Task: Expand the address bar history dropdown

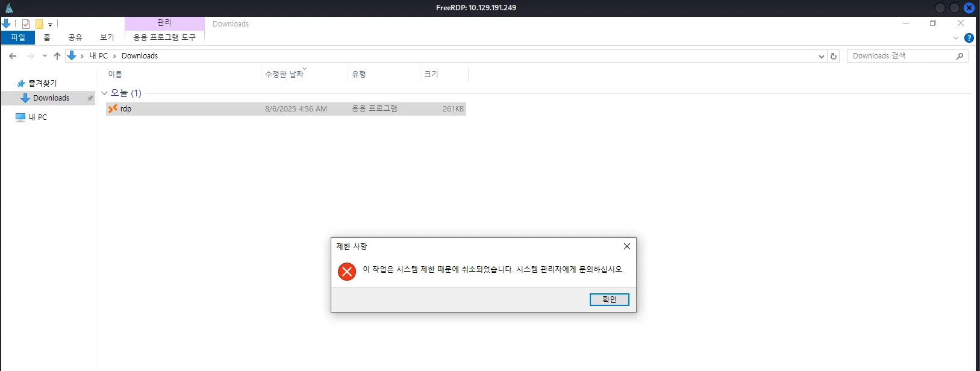Action: tap(822, 56)
